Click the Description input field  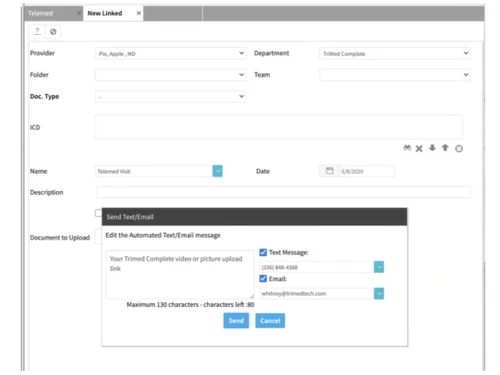(x=283, y=192)
